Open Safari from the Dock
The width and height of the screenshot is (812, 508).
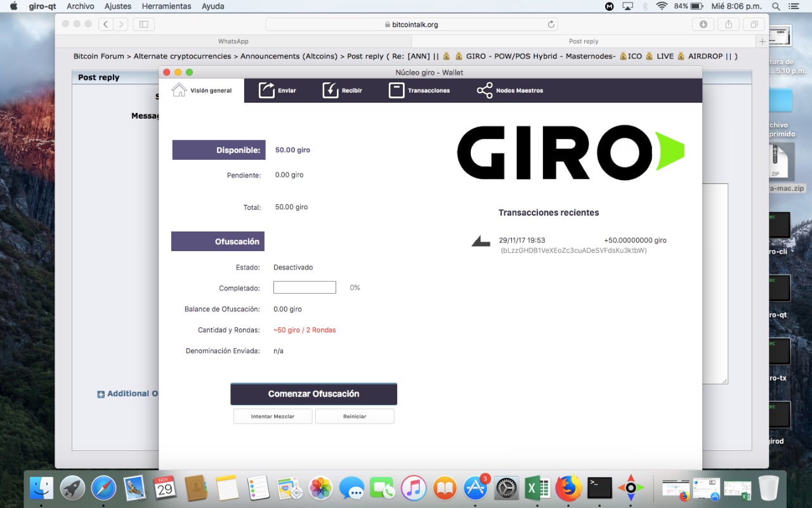click(104, 488)
